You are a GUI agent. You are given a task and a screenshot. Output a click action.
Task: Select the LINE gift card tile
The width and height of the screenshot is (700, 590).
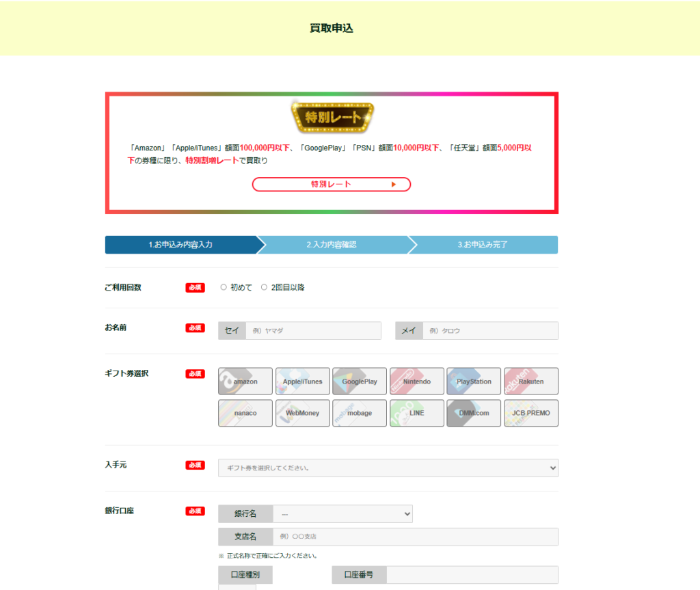(x=417, y=413)
